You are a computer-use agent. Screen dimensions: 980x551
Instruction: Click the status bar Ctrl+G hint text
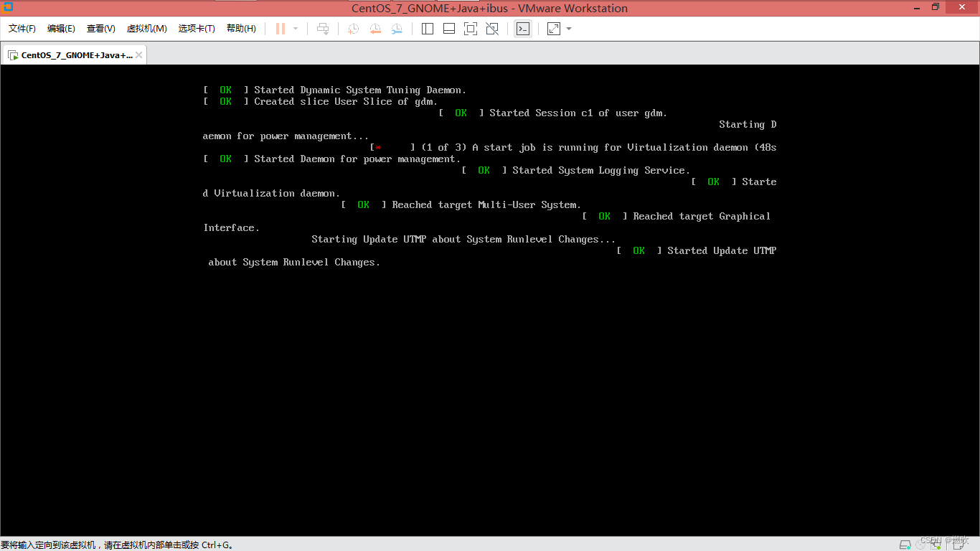pos(117,545)
